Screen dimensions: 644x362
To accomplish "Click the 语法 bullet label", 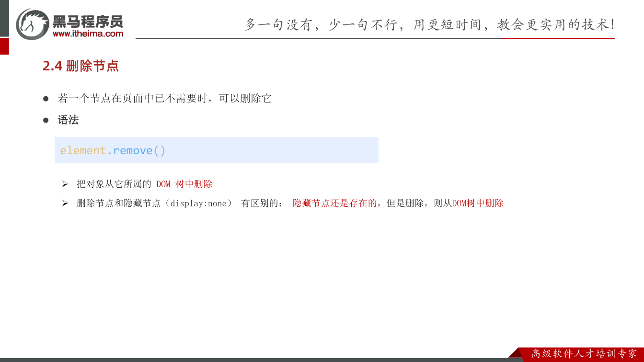I will [x=68, y=120].
